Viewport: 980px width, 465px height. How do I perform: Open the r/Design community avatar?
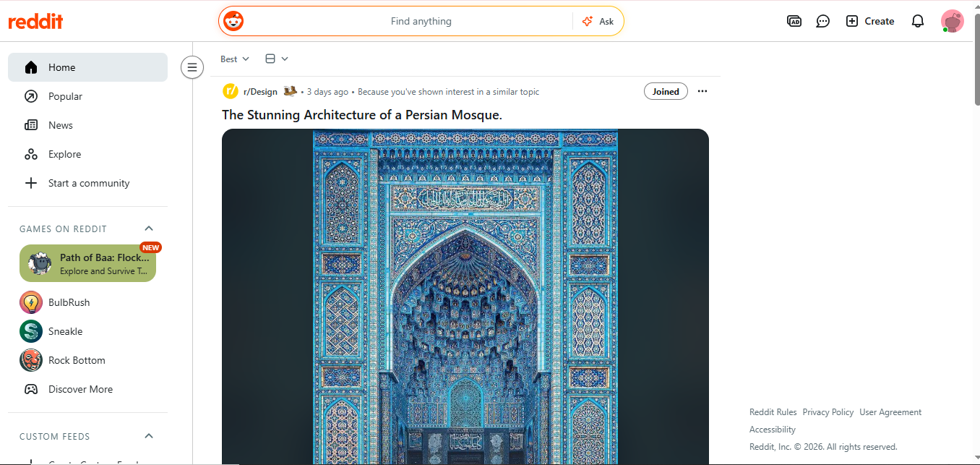(x=230, y=91)
